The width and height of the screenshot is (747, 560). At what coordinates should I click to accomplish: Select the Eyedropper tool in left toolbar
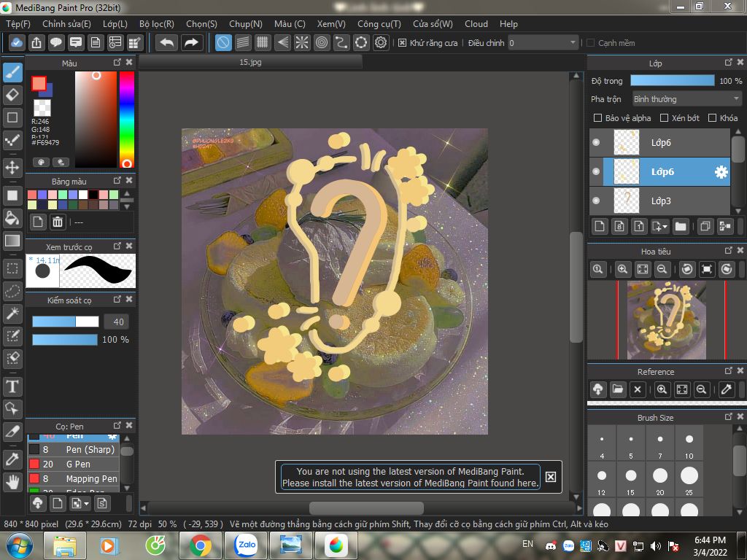point(13,459)
